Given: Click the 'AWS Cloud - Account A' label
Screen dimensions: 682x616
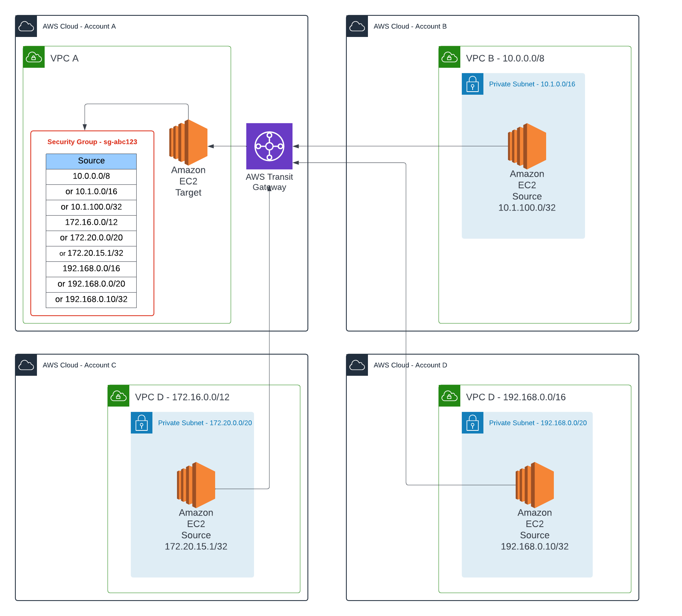Looking at the screenshot, I should 79,26.
